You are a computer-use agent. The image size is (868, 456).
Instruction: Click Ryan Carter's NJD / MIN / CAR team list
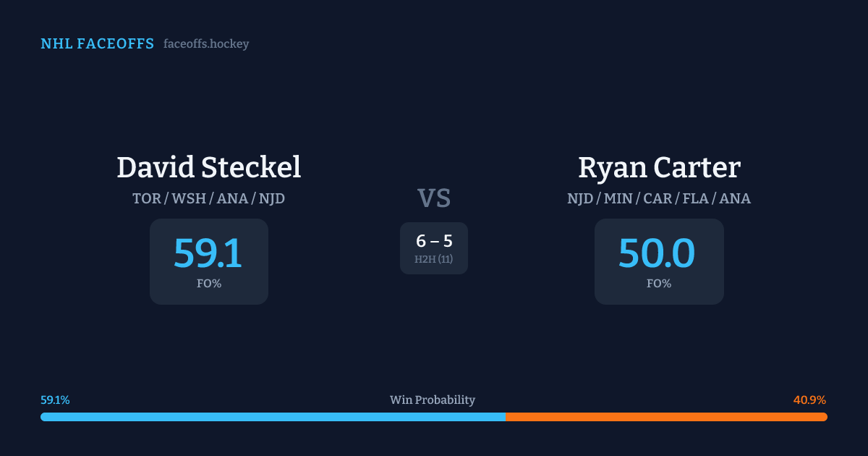[x=659, y=198]
